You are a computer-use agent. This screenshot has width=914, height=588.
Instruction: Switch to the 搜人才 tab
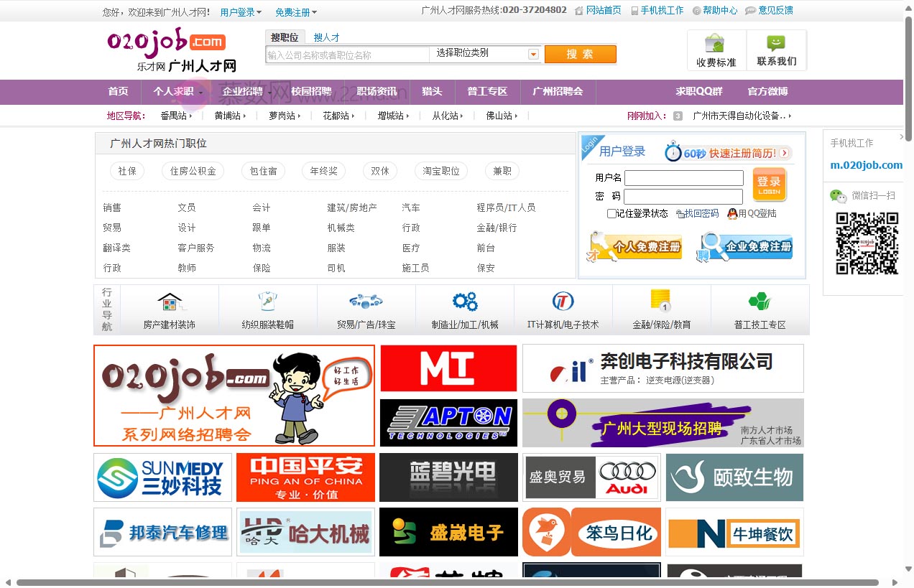(x=327, y=37)
